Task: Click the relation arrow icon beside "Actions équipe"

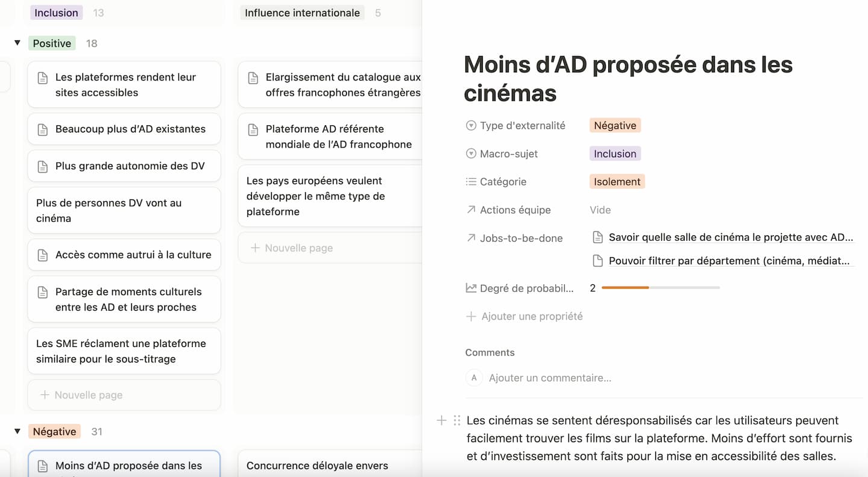Action: (x=471, y=210)
